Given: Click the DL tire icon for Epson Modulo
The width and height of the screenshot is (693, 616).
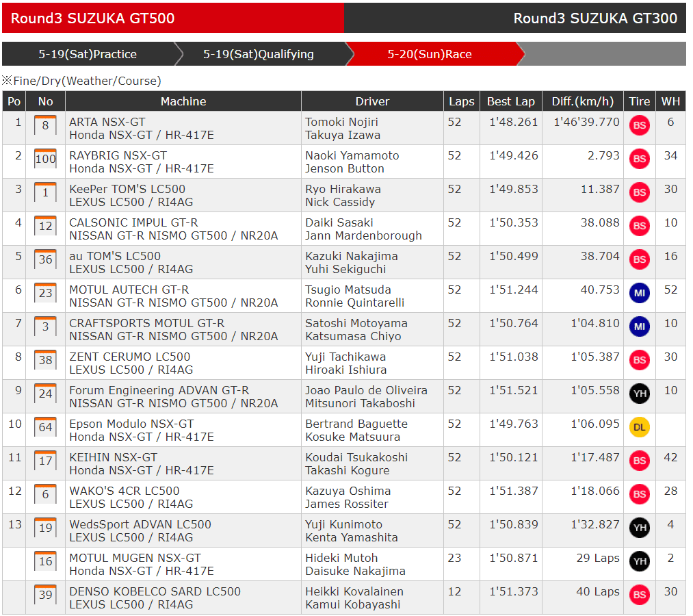Looking at the screenshot, I should pos(639,428).
